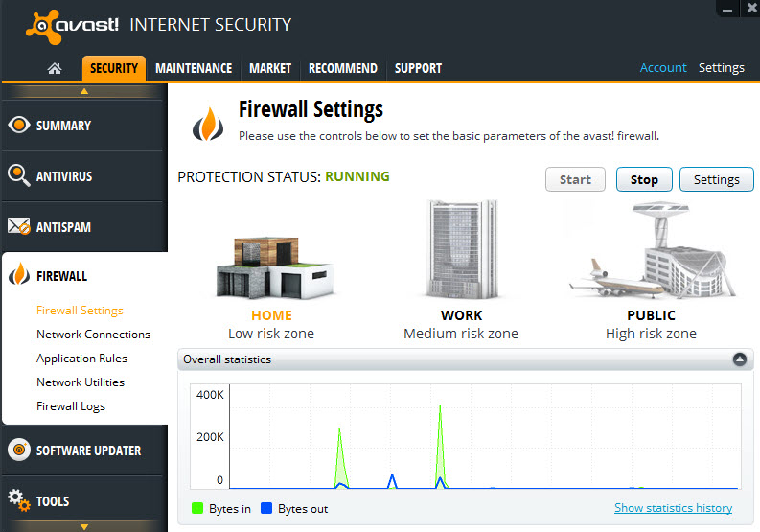Stop the firewall protection
Screen dimensions: 760x532
(x=644, y=179)
